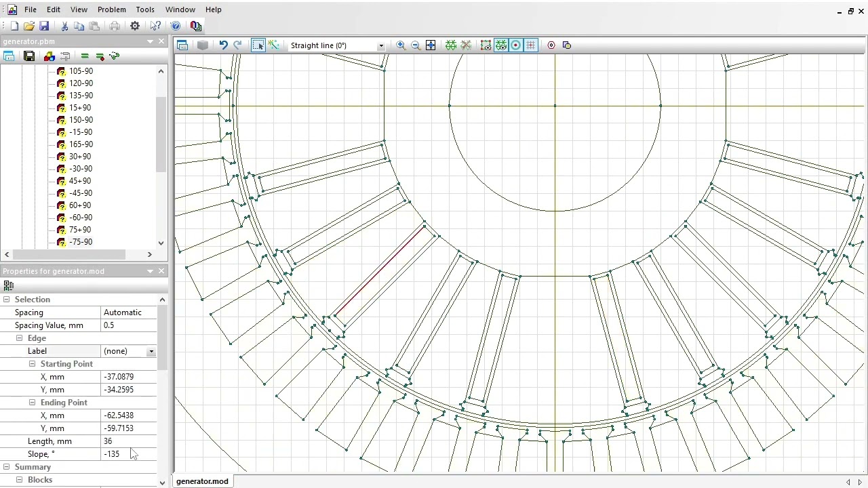The height and width of the screenshot is (488, 868).
Task: Copy selection with the Copy icon
Action: pyautogui.click(x=79, y=26)
